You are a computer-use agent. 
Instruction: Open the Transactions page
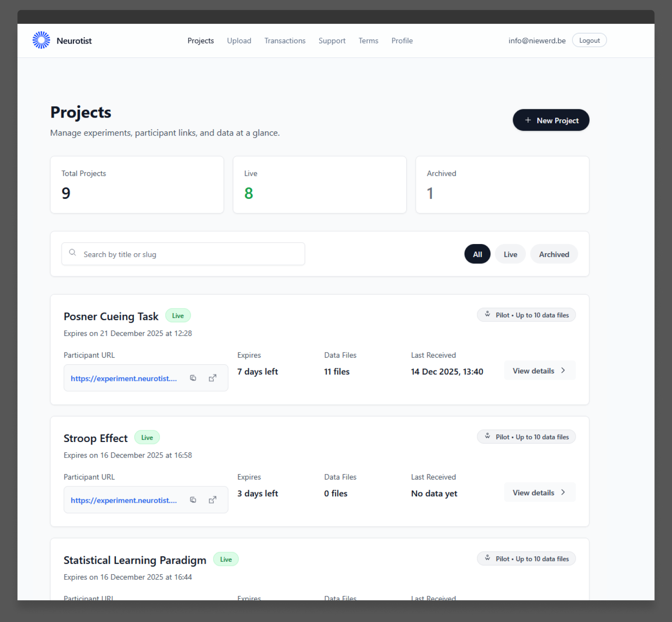(285, 40)
